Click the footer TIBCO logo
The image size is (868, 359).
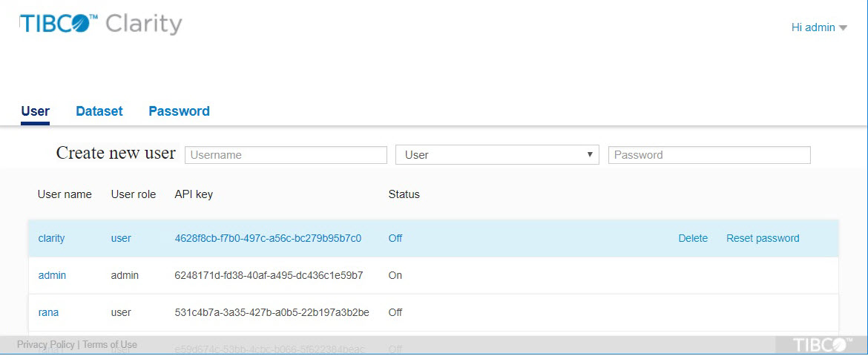823,345
